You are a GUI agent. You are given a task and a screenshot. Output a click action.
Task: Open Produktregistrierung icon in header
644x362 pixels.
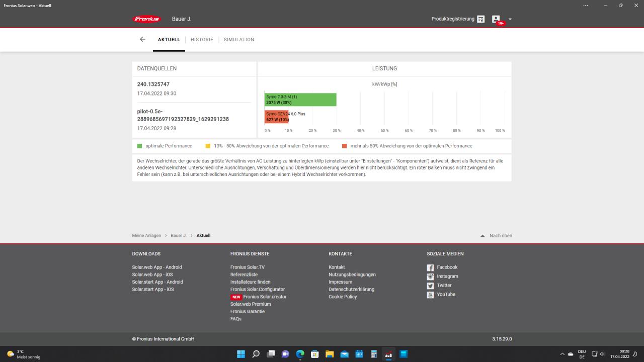[481, 19]
